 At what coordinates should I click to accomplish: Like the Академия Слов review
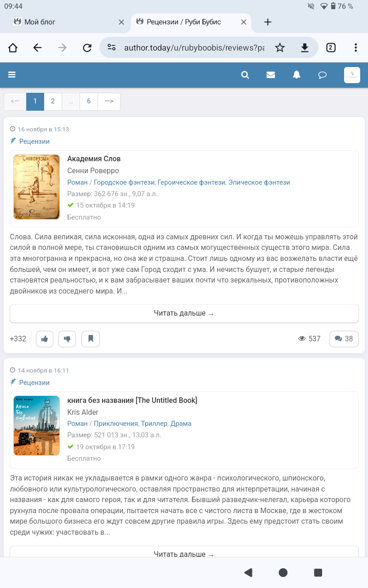pyautogui.click(x=45, y=339)
